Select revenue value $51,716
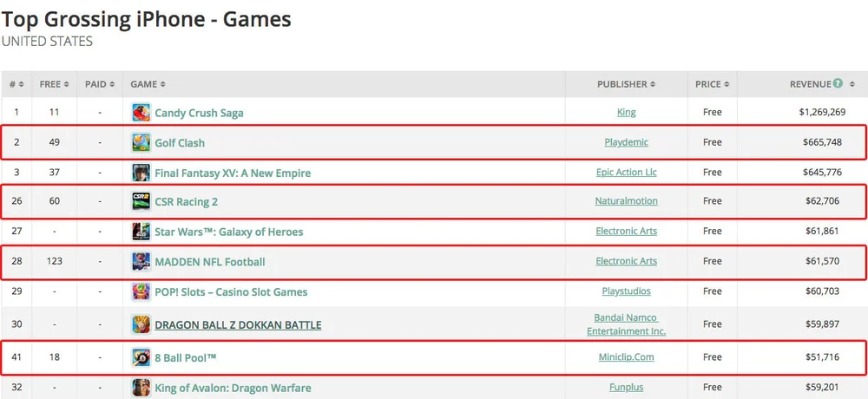The width and height of the screenshot is (868, 399). tap(822, 357)
